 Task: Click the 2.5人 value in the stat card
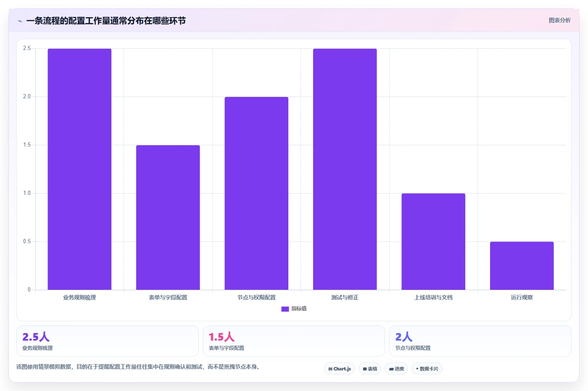click(36, 337)
